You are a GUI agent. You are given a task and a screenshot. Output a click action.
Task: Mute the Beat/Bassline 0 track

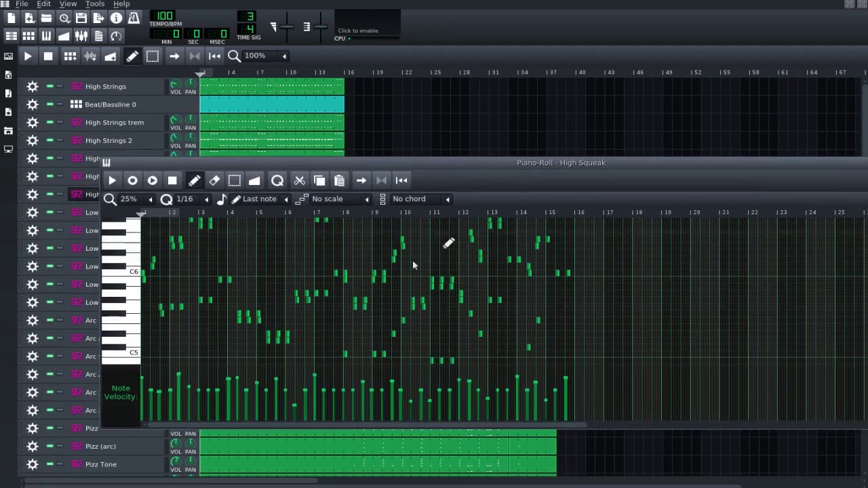click(x=50, y=104)
